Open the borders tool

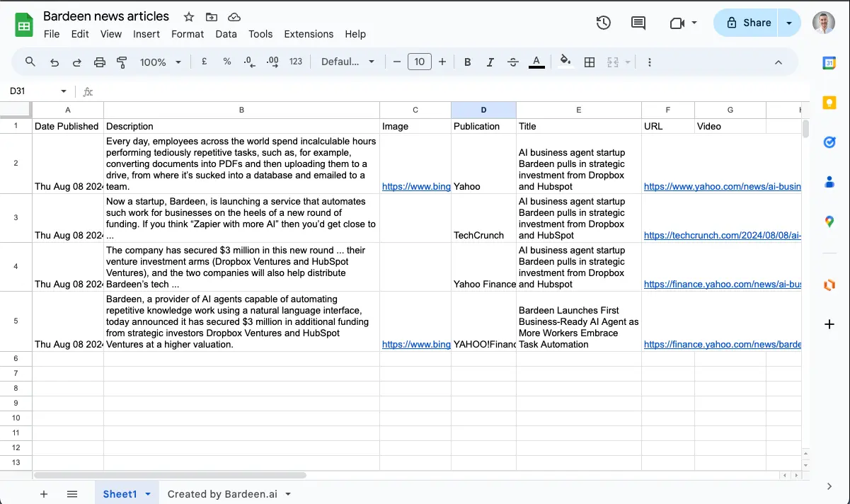point(589,62)
